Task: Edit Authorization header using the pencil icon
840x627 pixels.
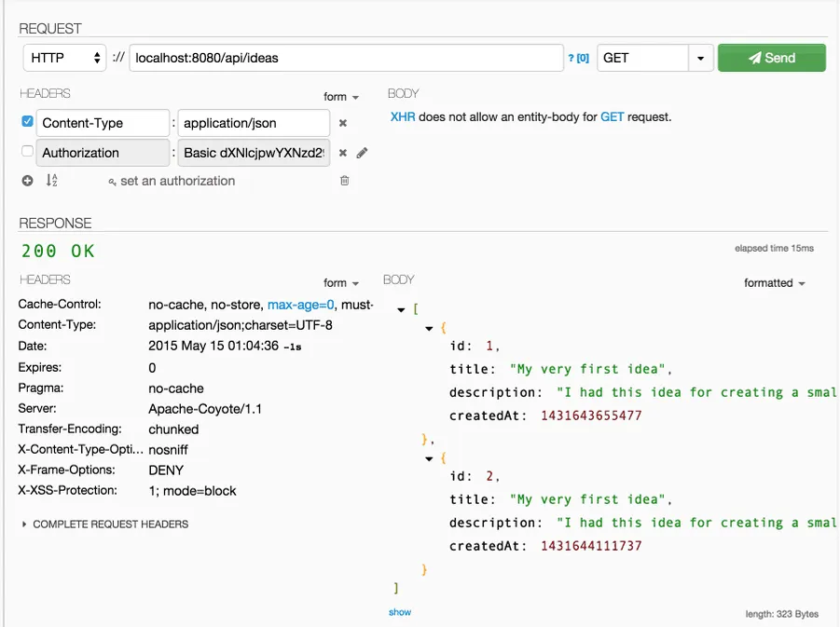Action: tap(362, 153)
